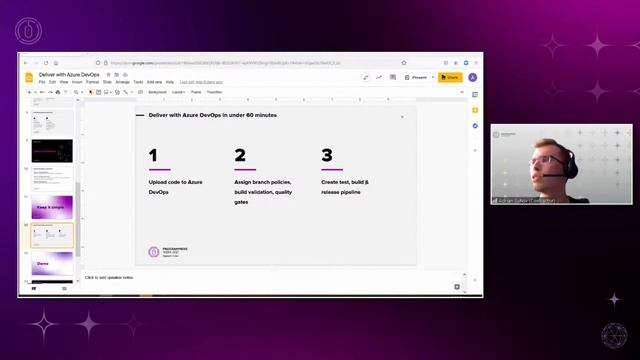Bookmark this page with the star icon
The width and height of the screenshot is (640, 360).
[404, 63]
